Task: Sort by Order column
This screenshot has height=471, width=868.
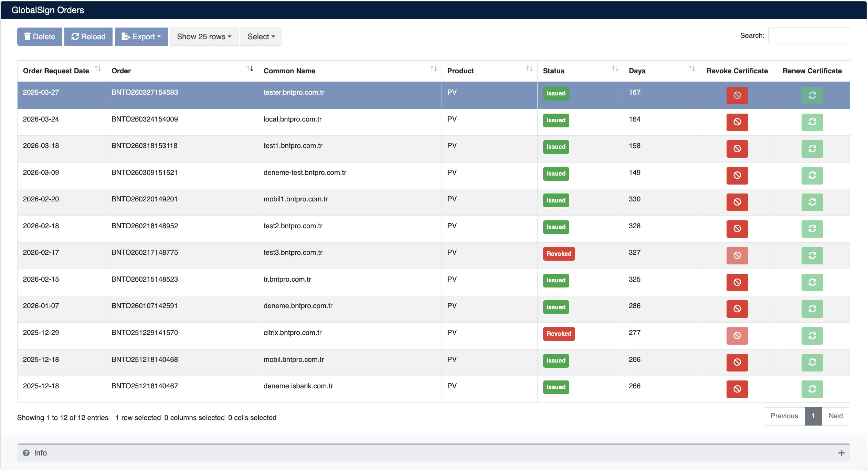Action: click(x=182, y=71)
